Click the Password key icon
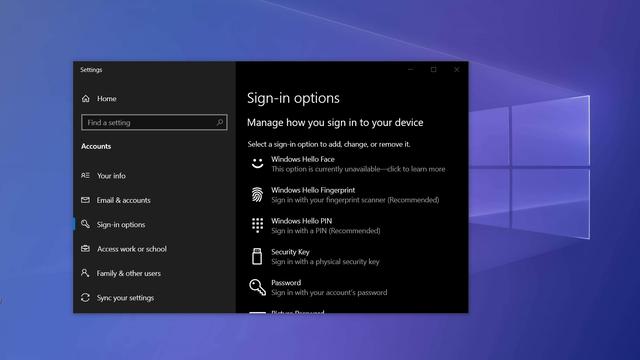Screen dimensions: 640x360 [257, 287]
